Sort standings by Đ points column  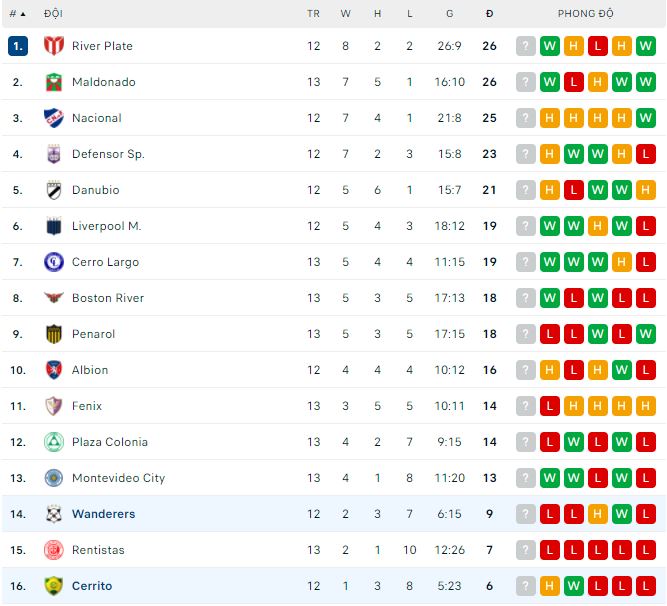pos(489,14)
